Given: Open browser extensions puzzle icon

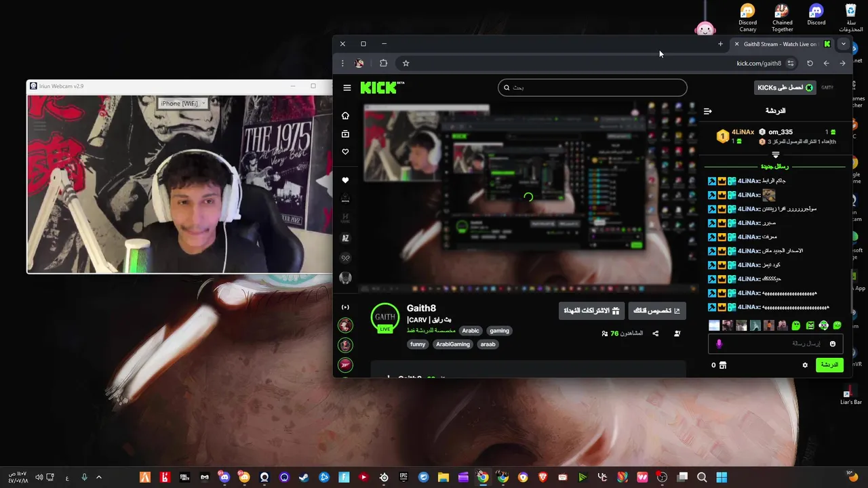Looking at the screenshot, I should 383,63.
